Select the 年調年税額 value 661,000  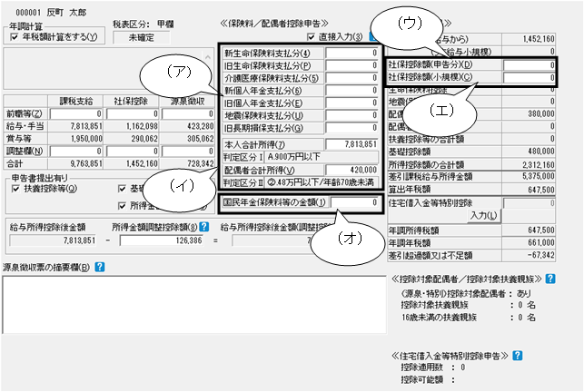pyautogui.click(x=541, y=242)
